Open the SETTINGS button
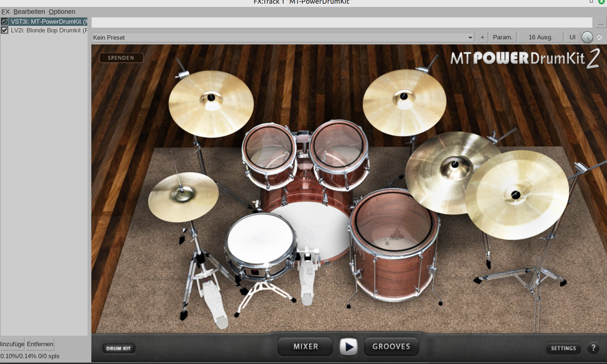This screenshot has height=364, width=607. [563, 348]
